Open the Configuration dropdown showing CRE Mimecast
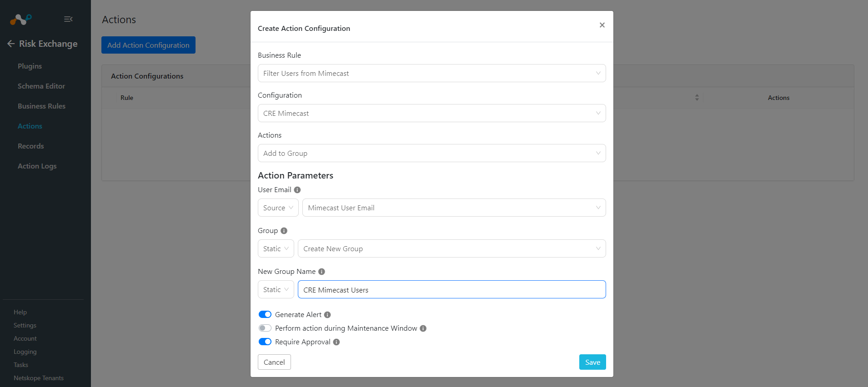 (x=431, y=113)
